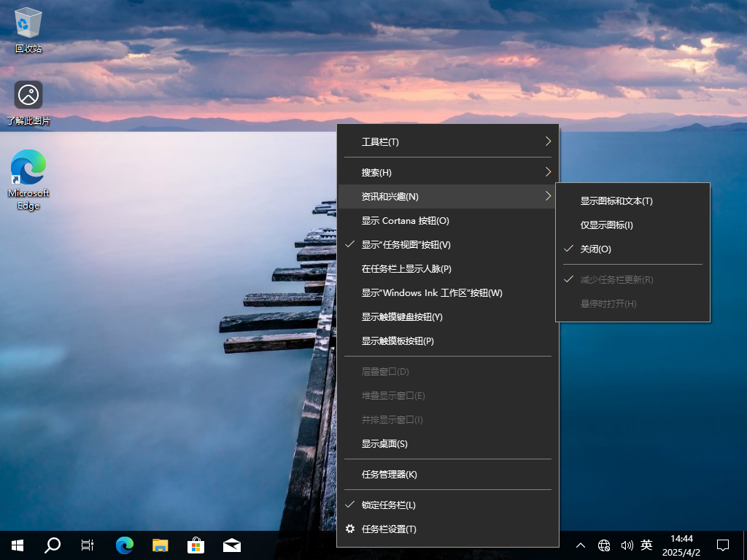Select the Microsoft Edge desktop shortcut

[28, 179]
